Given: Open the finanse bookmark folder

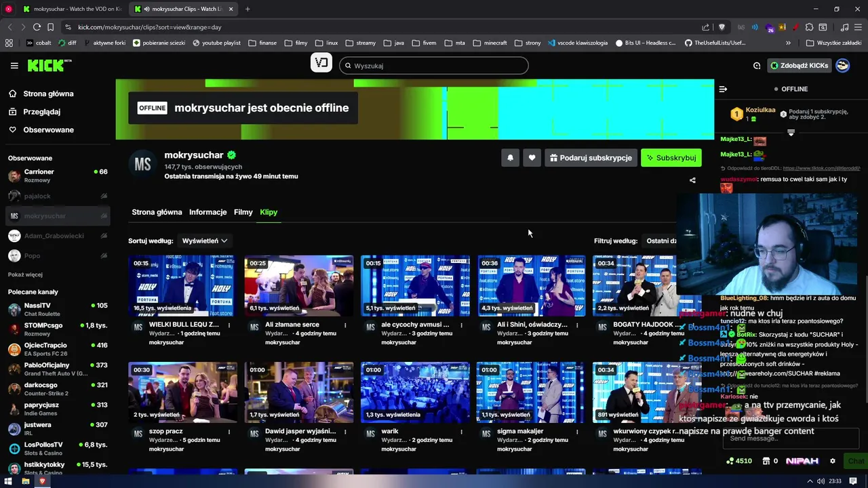Looking at the screenshot, I should click(x=262, y=43).
